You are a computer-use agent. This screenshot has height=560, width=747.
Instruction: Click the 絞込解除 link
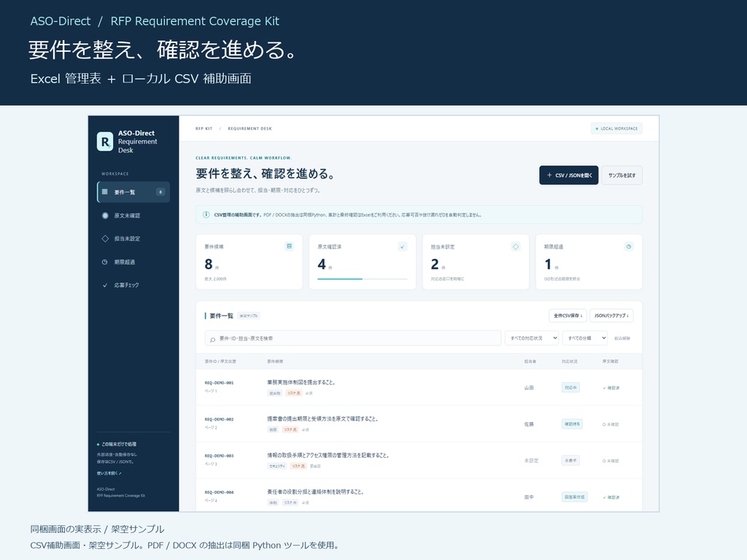[622, 338]
